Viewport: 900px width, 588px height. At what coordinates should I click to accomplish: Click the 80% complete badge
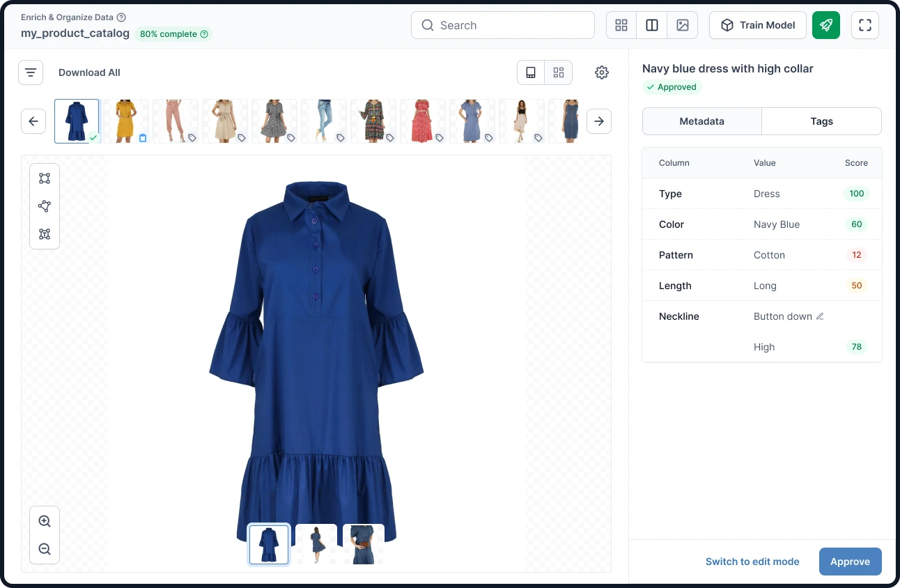point(173,33)
